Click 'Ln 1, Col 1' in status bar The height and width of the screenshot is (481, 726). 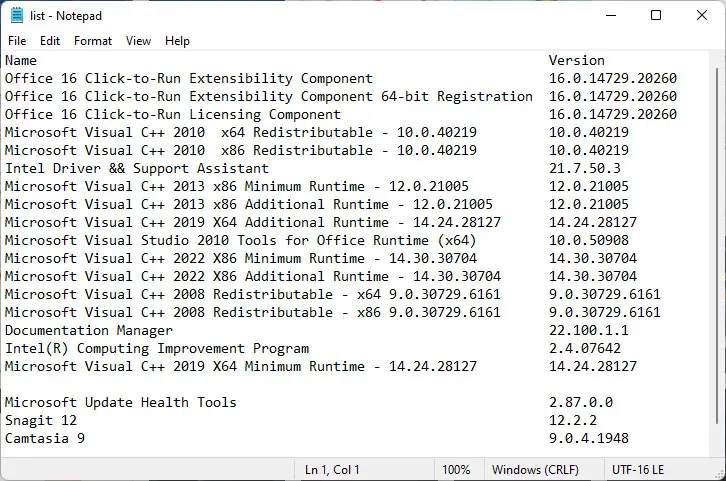tap(332, 470)
